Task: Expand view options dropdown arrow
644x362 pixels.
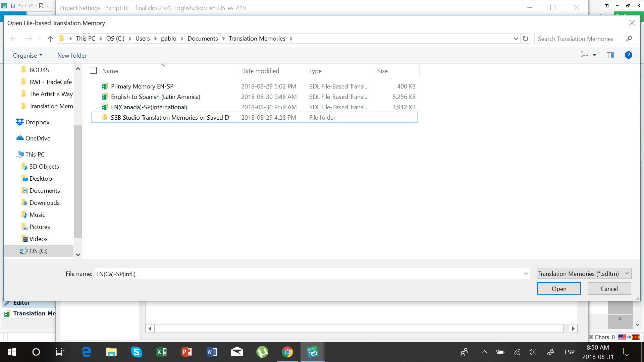Action: pos(594,55)
